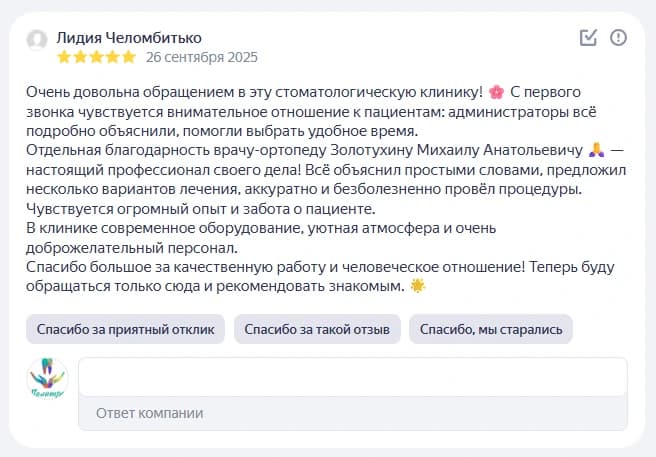Open reviewer profile Лидия Челомбитько
The image size is (656, 457).
click(128, 37)
